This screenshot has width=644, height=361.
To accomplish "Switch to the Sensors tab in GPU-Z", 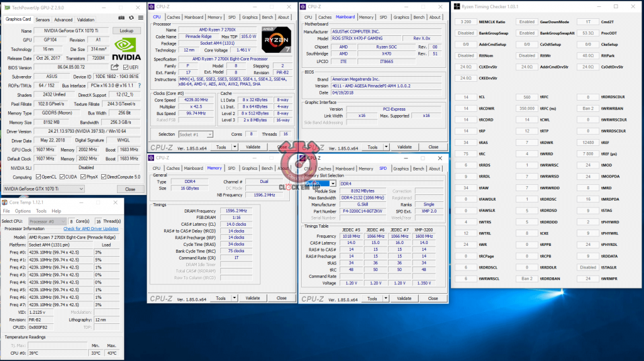I will (x=42, y=19).
